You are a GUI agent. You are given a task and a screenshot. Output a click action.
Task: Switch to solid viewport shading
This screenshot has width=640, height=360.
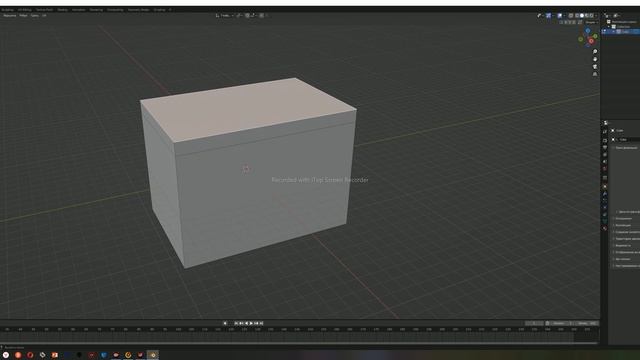click(582, 16)
